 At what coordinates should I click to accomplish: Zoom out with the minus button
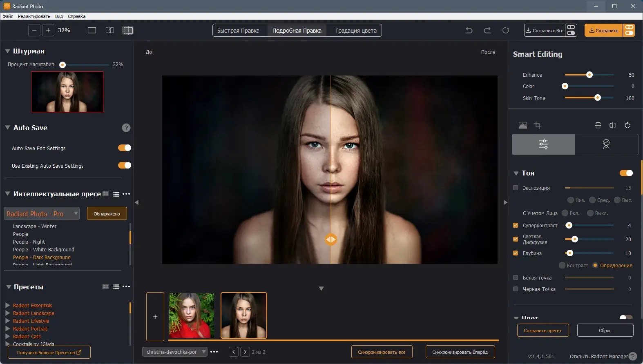pos(34,30)
